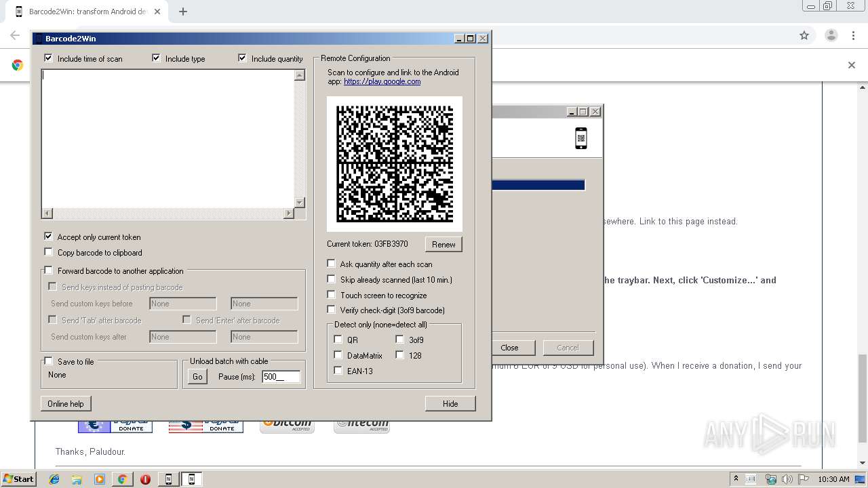Click the Hide button
Image resolution: width=868 pixels, height=488 pixels.
(450, 403)
